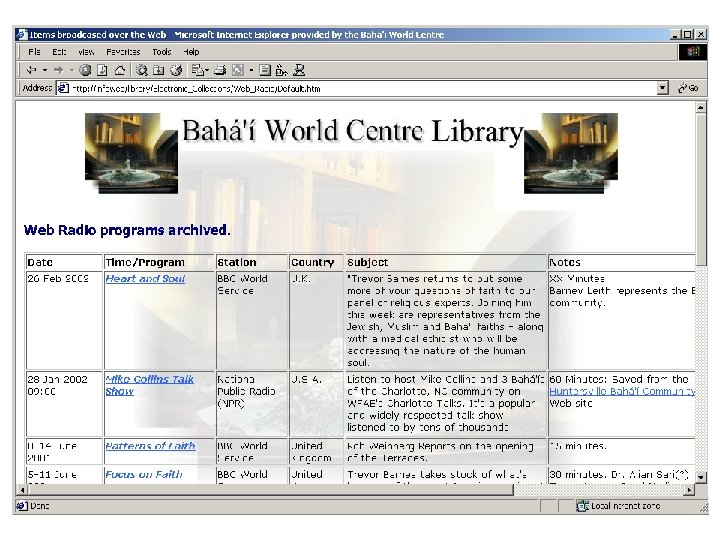
Task: Open the Forward button history dropdown
Action: click(72, 70)
